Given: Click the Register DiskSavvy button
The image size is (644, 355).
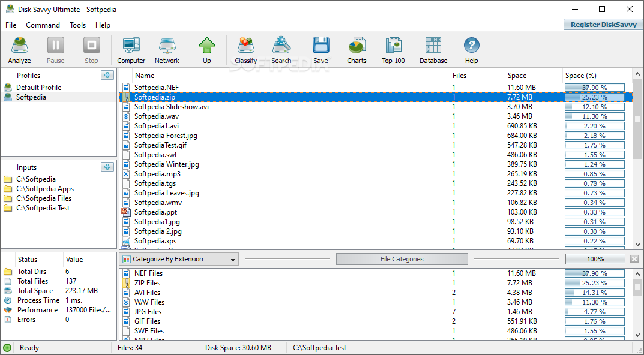Looking at the screenshot, I should [x=603, y=25].
